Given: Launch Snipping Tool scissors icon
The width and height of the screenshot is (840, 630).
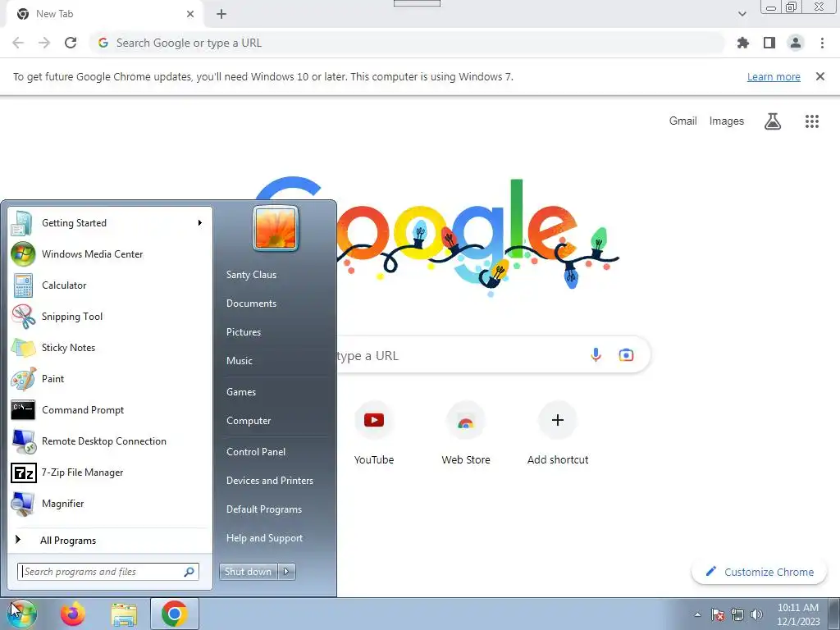Looking at the screenshot, I should click(x=23, y=317).
